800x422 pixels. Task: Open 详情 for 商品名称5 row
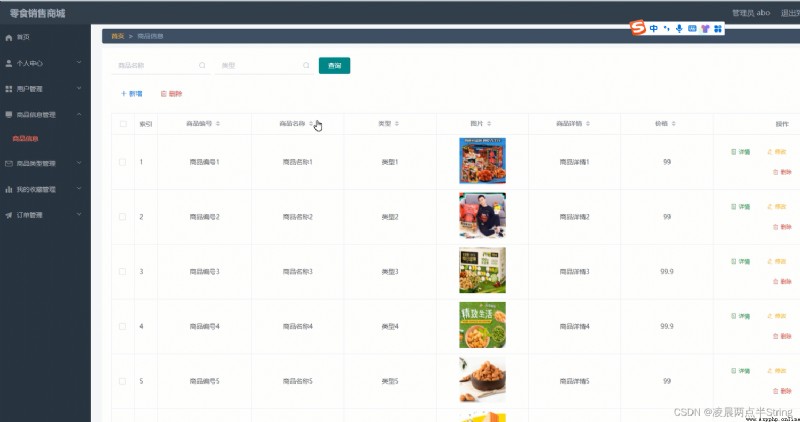[741, 371]
